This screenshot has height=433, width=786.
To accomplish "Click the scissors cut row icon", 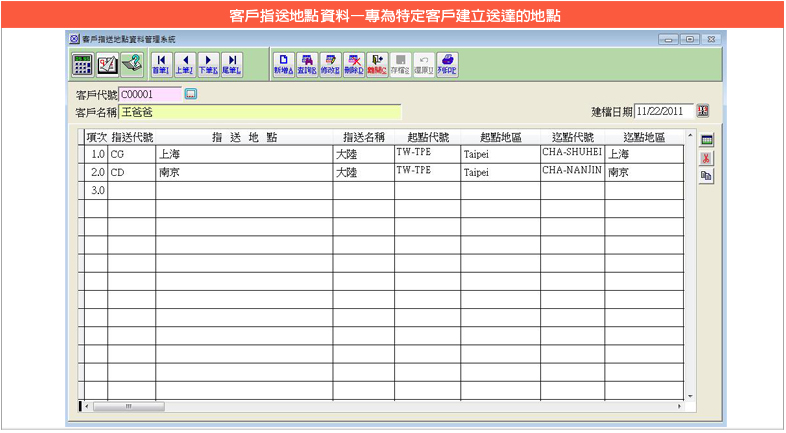I will [706, 158].
